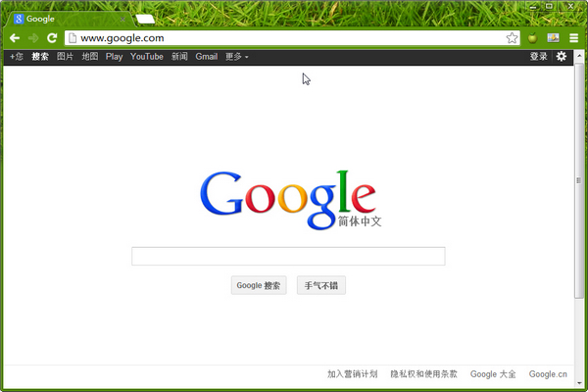Open Google settings gear icon
The width and height of the screenshot is (588, 392).
[x=562, y=57]
